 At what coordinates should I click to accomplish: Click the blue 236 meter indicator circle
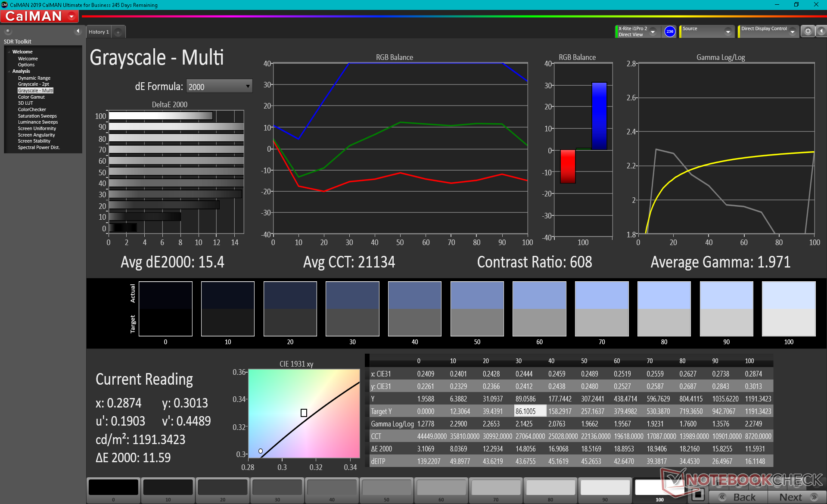tap(669, 31)
